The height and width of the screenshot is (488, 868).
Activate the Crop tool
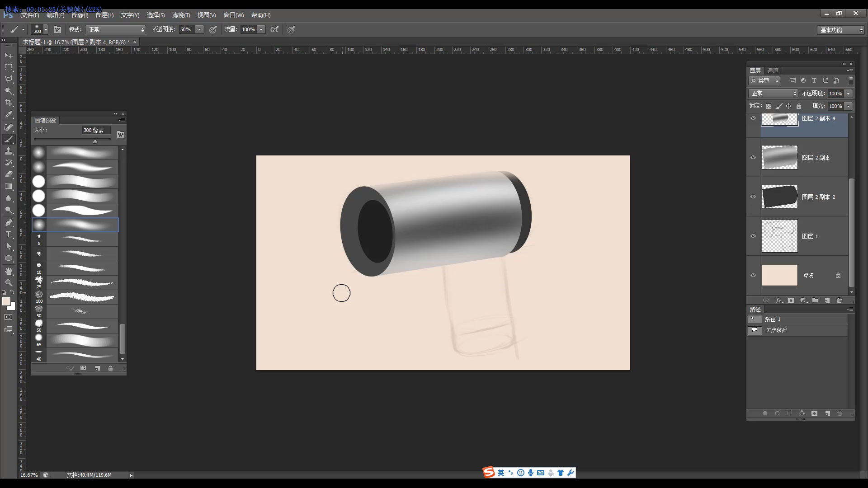[9, 103]
